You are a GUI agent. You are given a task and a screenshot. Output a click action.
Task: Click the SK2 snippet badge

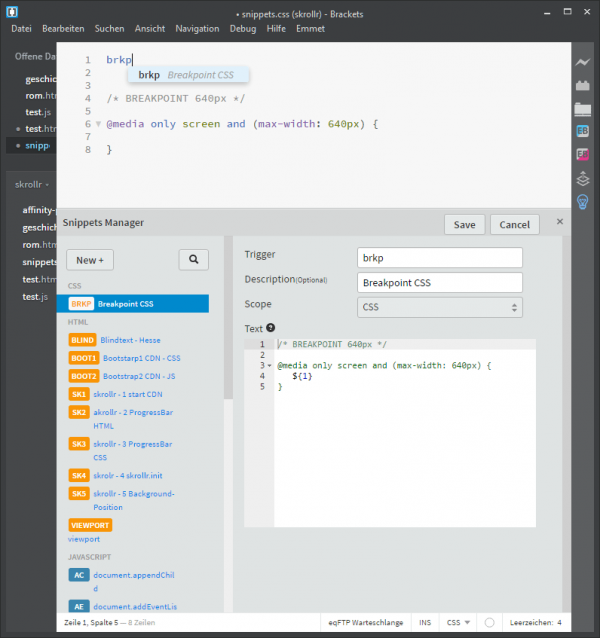coord(79,412)
